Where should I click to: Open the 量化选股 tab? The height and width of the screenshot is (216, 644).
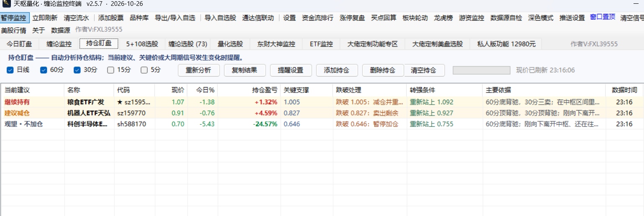[230, 44]
